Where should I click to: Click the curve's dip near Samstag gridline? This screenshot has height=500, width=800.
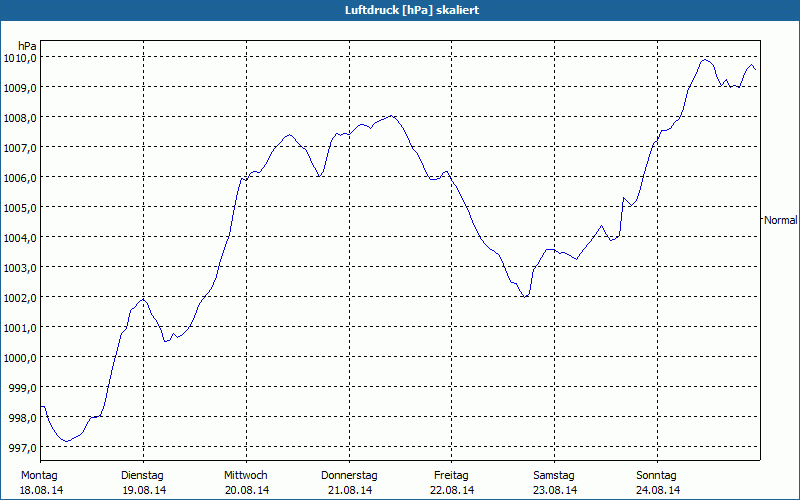coord(524,297)
